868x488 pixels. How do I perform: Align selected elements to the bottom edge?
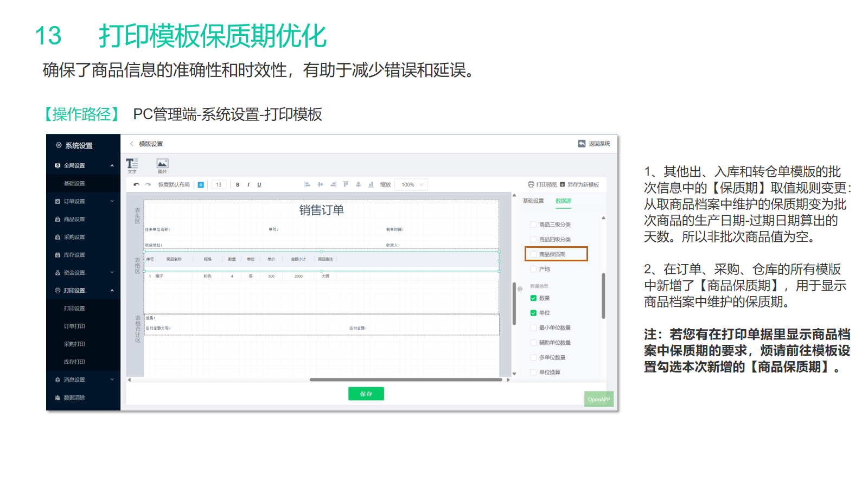pyautogui.click(x=371, y=184)
